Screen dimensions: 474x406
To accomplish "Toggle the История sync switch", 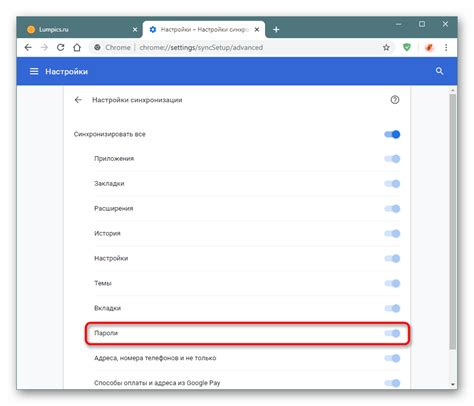I will click(x=392, y=233).
